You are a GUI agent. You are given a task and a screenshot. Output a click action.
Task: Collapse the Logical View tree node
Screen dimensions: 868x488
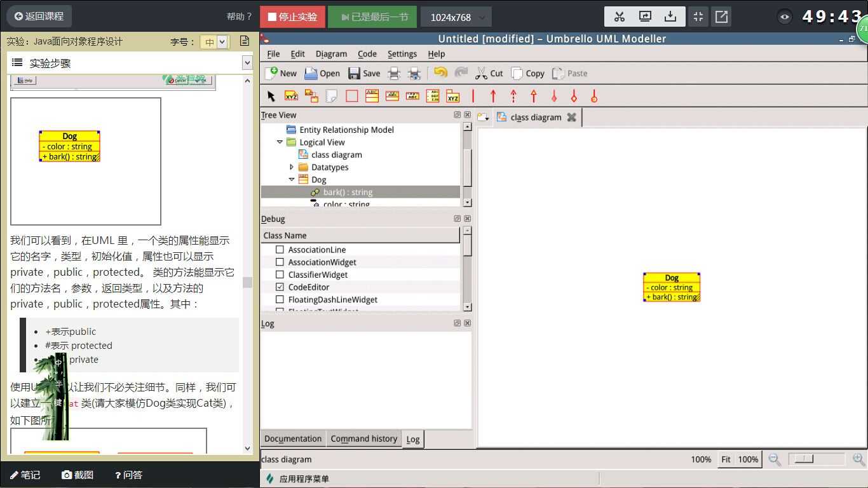tap(280, 142)
